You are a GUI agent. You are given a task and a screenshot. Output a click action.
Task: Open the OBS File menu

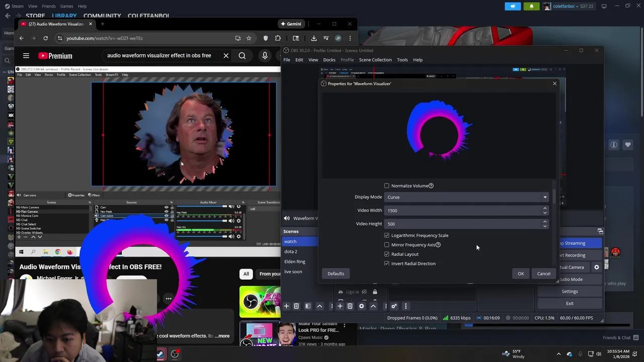point(286,60)
